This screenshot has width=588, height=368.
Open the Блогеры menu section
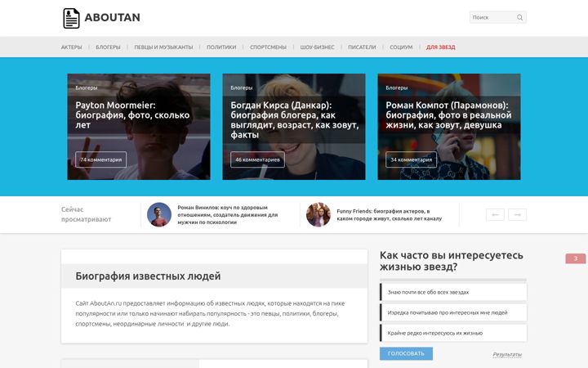[x=108, y=47]
